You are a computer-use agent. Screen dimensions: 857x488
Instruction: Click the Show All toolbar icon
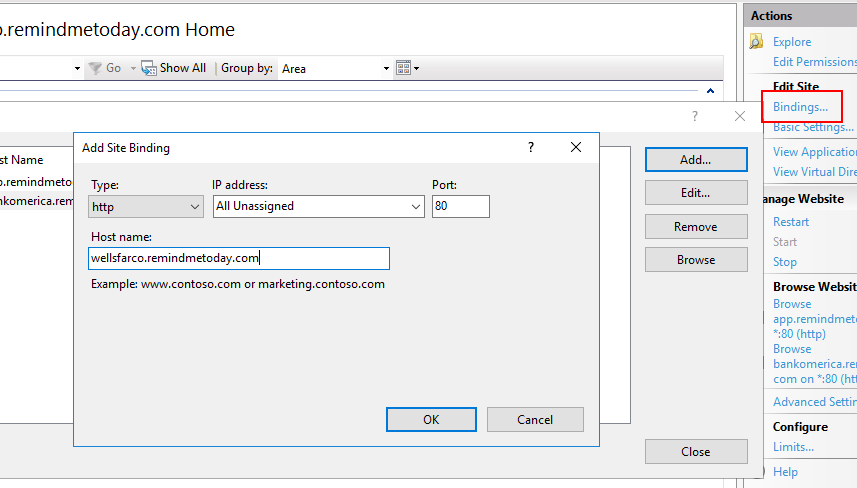(x=149, y=68)
